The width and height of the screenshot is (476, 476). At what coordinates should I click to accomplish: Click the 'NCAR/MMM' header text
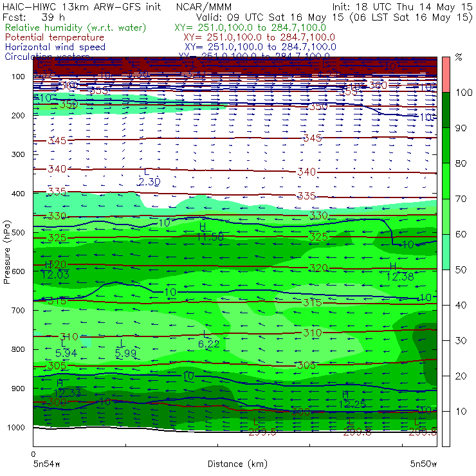coord(204,6)
